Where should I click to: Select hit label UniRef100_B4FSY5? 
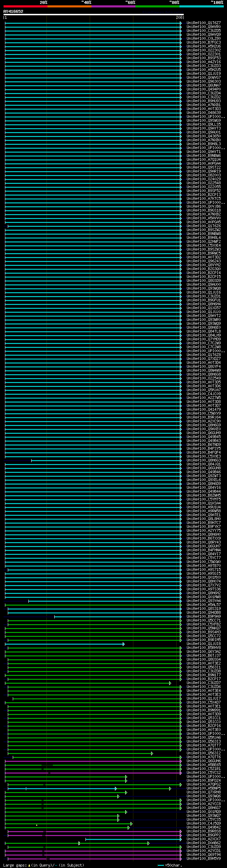point(204,448)
